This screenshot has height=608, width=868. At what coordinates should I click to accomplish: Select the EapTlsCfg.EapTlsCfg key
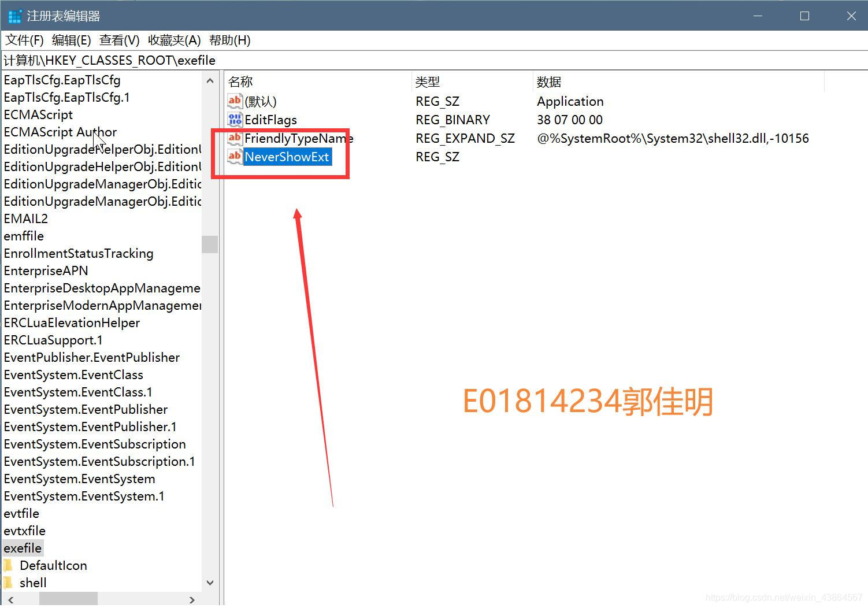[x=62, y=80]
